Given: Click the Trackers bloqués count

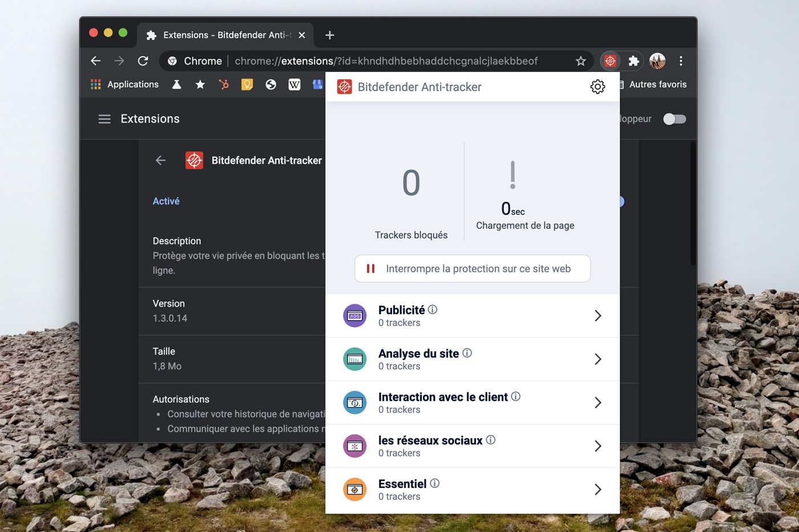Looking at the screenshot, I should pyautogui.click(x=411, y=183).
